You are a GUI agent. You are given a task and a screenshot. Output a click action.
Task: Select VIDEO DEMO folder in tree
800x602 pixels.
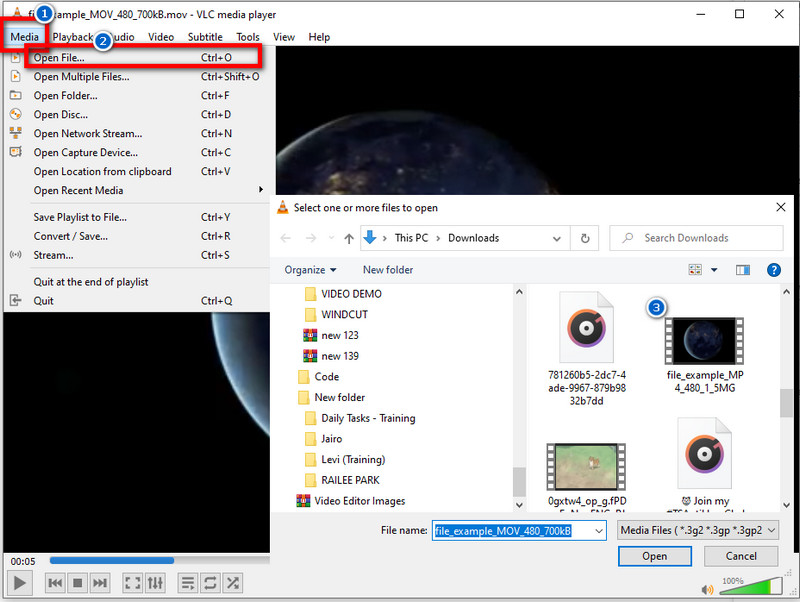[343, 294]
